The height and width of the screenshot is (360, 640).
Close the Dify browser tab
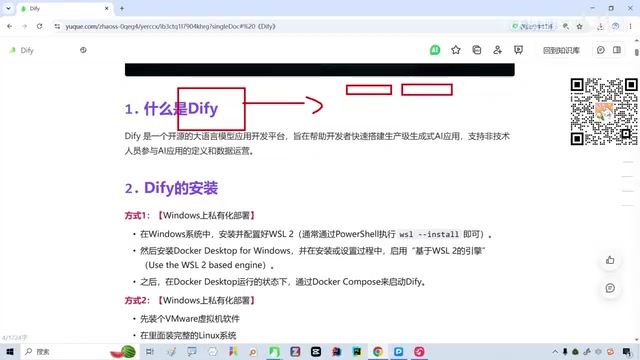point(107,8)
